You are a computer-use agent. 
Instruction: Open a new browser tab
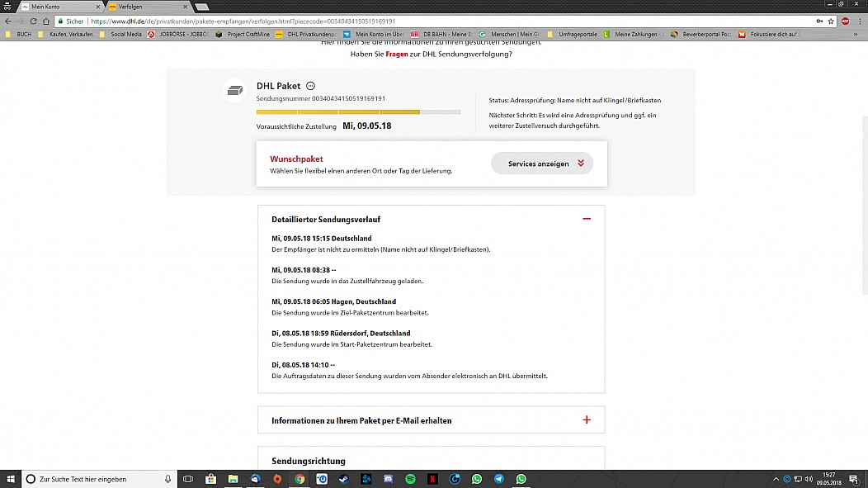coord(202,7)
